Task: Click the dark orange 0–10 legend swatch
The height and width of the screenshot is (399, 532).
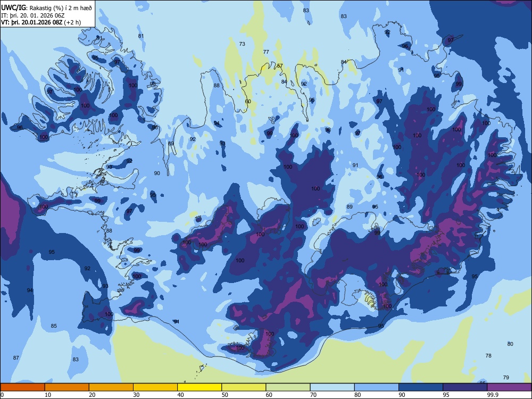Action: point(22,387)
